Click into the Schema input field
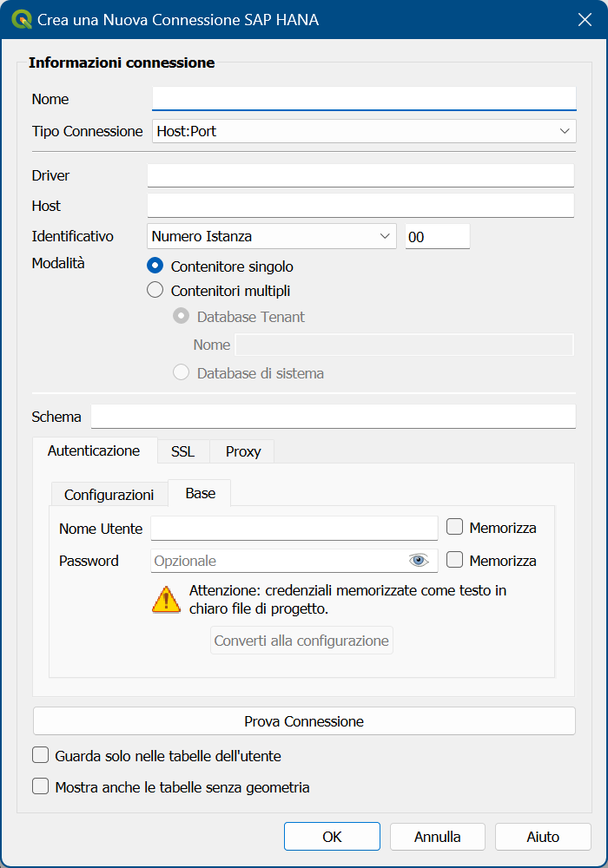 pyautogui.click(x=334, y=417)
